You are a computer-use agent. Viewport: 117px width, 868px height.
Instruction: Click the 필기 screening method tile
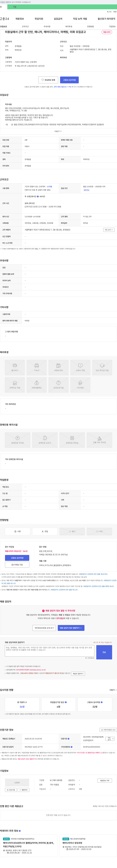72,531
